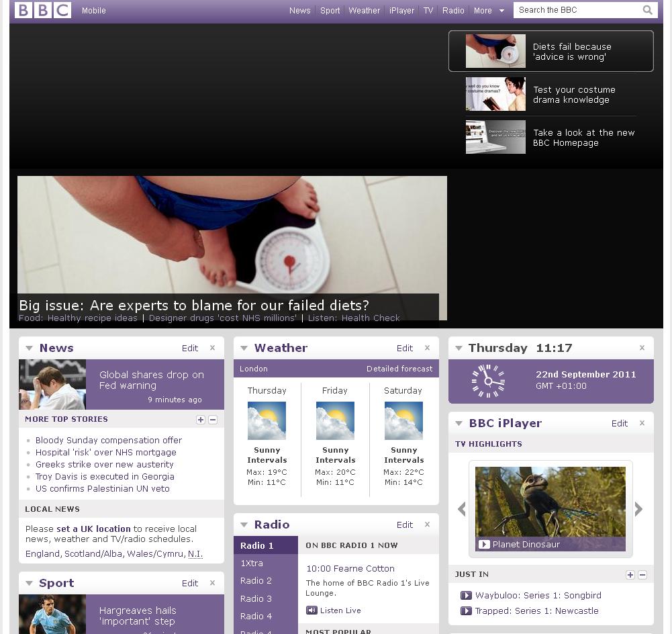Image resolution: width=672 pixels, height=634 pixels.
Task: Show more top stories with plus icon
Action: coord(201,420)
